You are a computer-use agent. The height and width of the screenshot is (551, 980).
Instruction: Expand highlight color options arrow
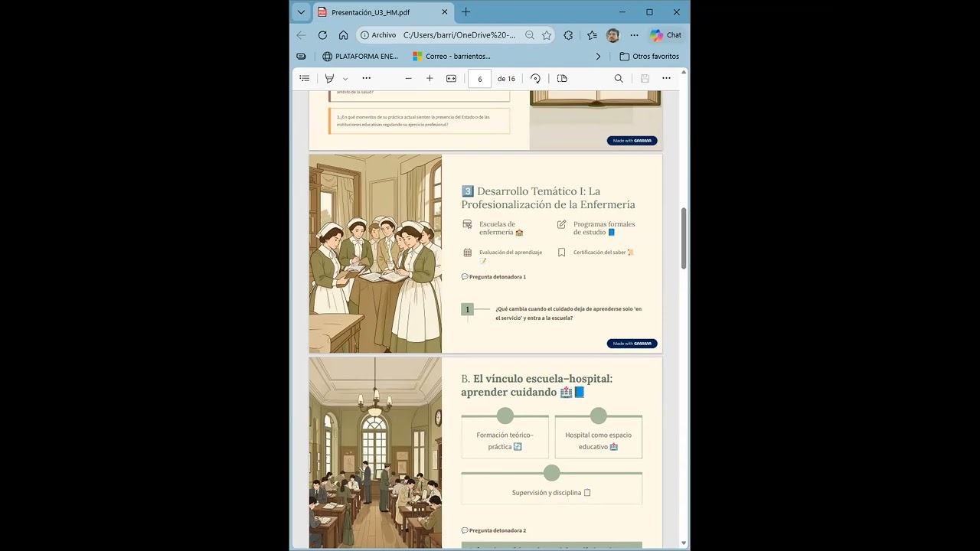[345, 79]
